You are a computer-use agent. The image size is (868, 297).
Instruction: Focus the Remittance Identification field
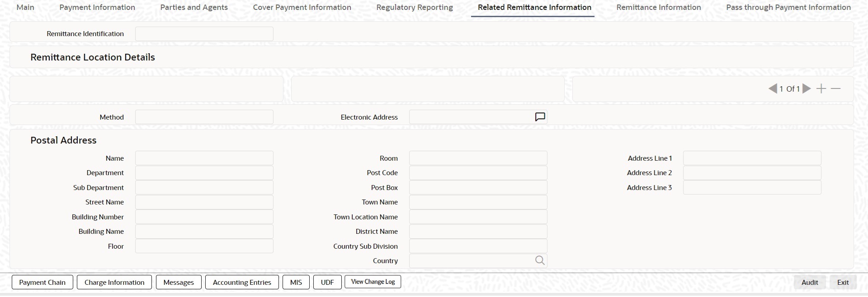pyautogui.click(x=204, y=34)
